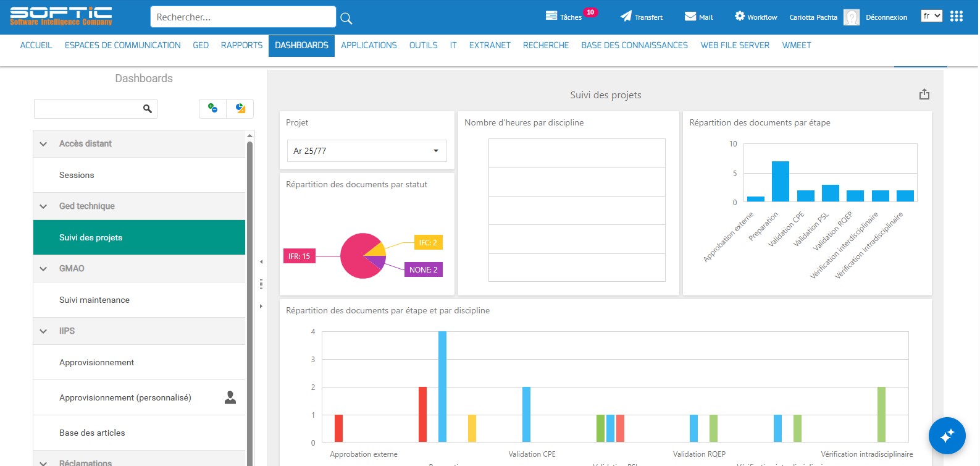
Task: Click the add dashboard icon with plus
Action: tap(213, 108)
